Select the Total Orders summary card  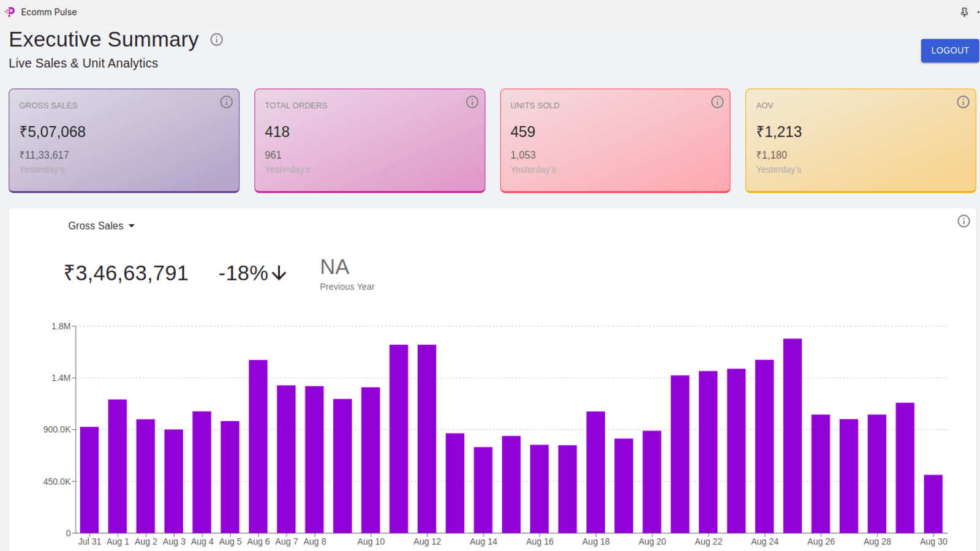click(370, 141)
